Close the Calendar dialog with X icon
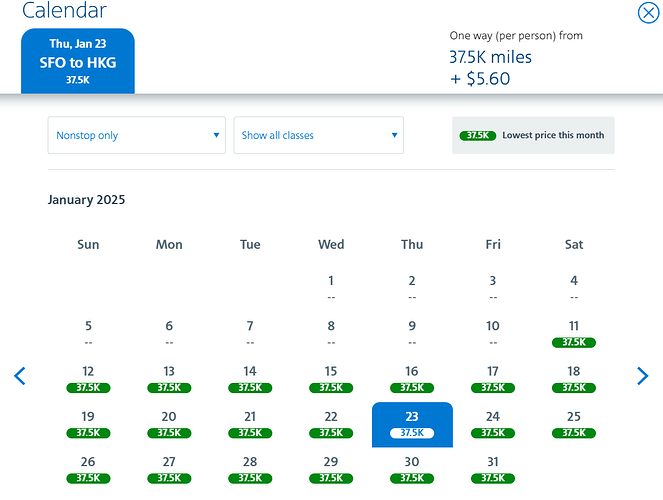Viewport: 663px width, 500px height. point(648,13)
